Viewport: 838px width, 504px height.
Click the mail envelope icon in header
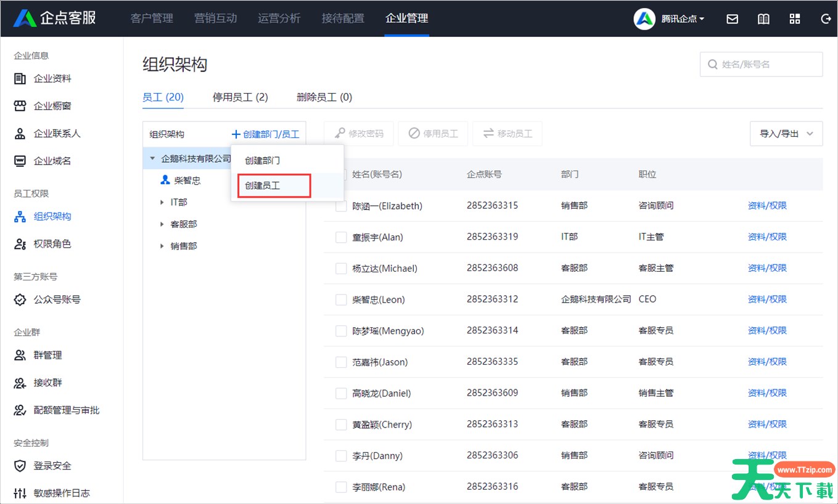(x=732, y=19)
